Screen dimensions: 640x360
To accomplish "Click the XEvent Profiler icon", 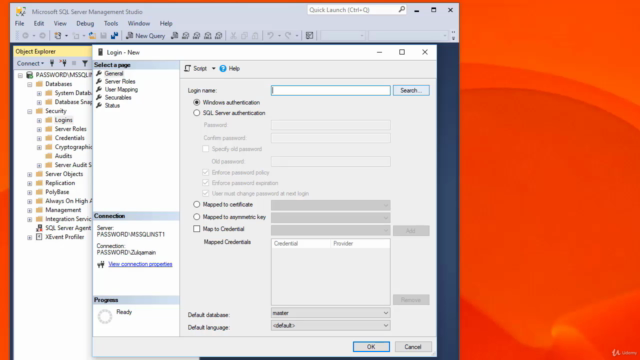I will click(x=39, y=237).
